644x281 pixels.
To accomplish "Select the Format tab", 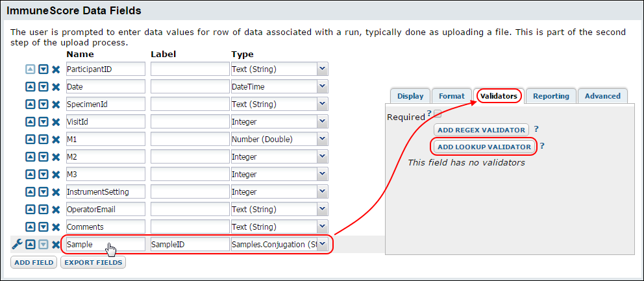I will tap(452, 96).
